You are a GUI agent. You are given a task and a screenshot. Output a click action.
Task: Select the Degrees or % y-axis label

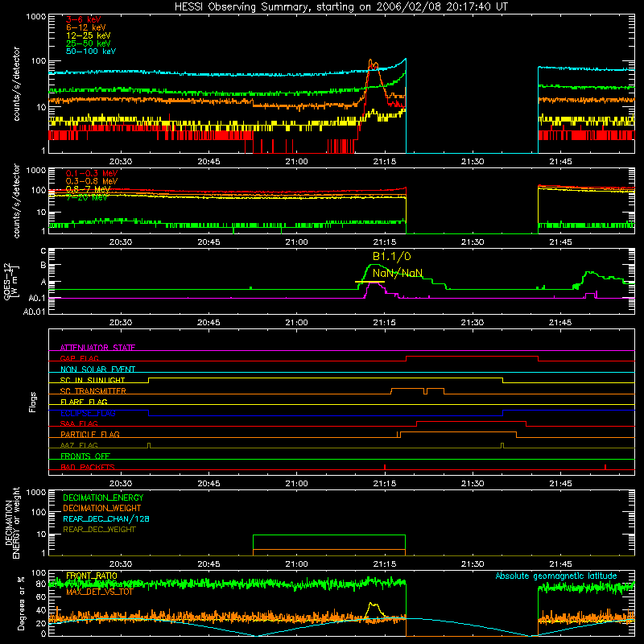point(21,604)
